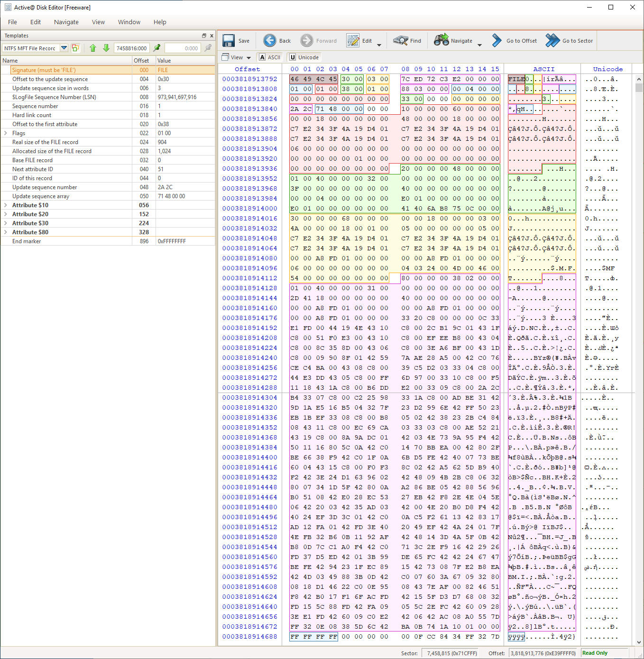This screenshot has height=659, width=644.
Task: Move template up with green up arrow
Action: (x=93, y=48)
